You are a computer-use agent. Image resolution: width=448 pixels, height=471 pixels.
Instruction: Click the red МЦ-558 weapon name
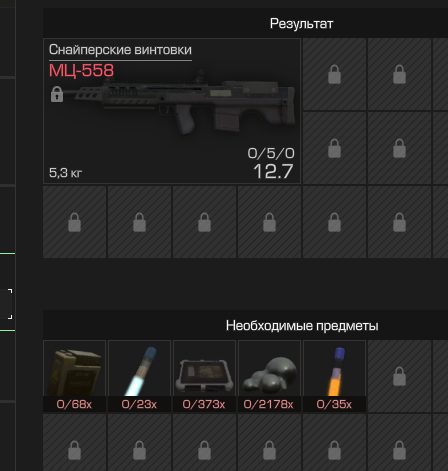81,70
